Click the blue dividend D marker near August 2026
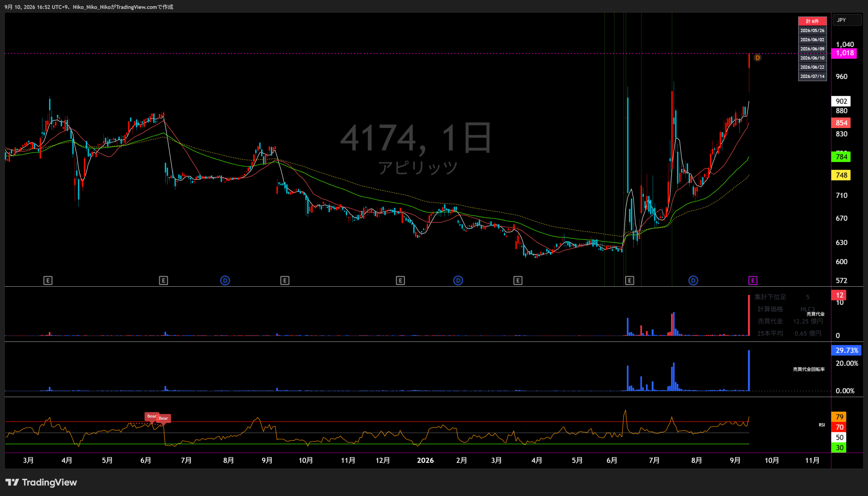868x496 pixels. 693,281
